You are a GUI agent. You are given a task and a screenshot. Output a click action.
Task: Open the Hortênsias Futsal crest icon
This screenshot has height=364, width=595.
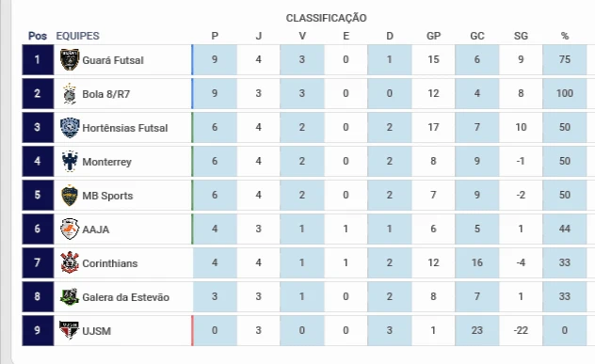(x=70, y=127)
